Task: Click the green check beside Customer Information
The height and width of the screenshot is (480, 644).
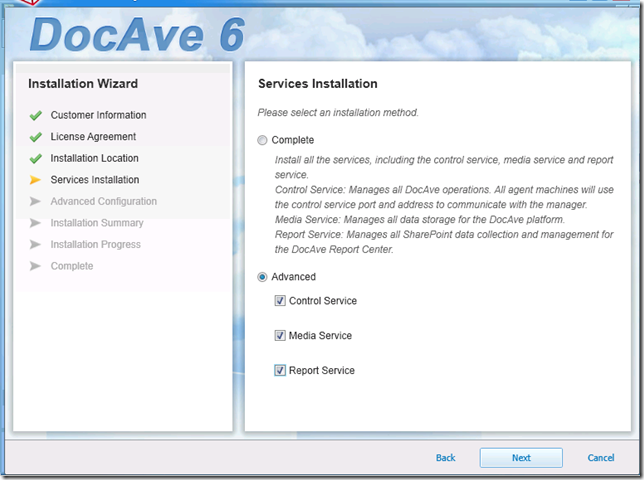Action: coord(36,115)
